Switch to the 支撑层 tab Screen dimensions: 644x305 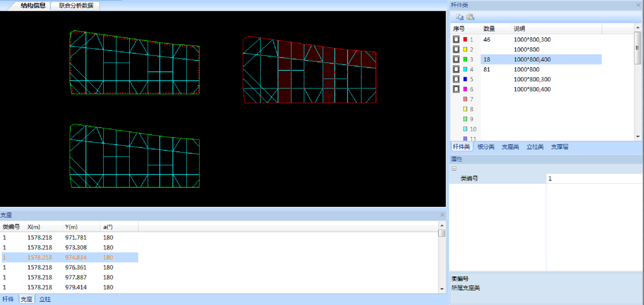coord(560,147)
